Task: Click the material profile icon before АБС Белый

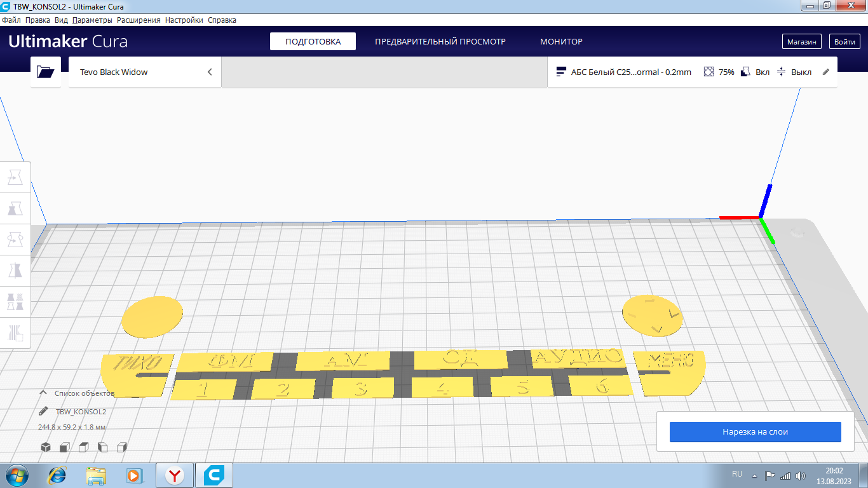Action: (561, 72)
